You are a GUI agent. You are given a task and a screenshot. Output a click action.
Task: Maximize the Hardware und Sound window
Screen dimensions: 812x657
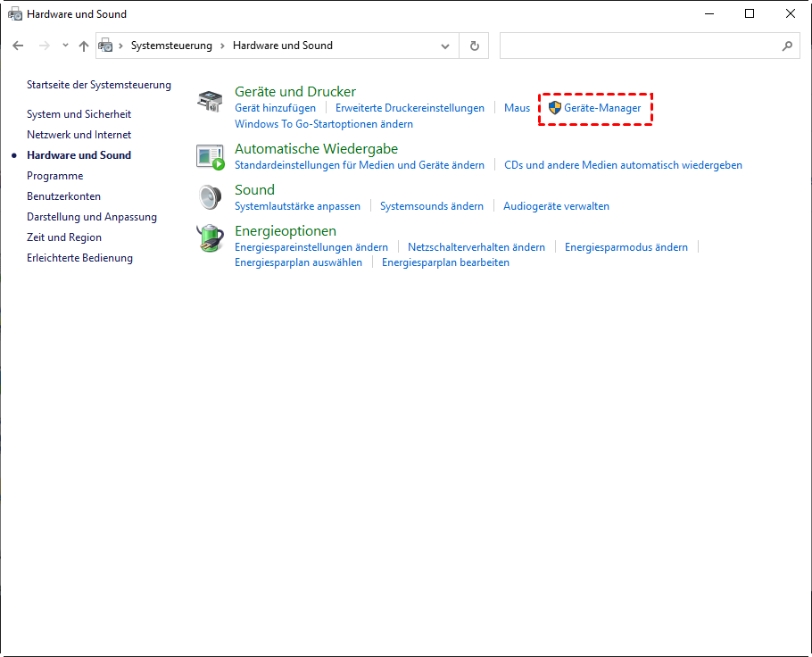coord(750,14)
